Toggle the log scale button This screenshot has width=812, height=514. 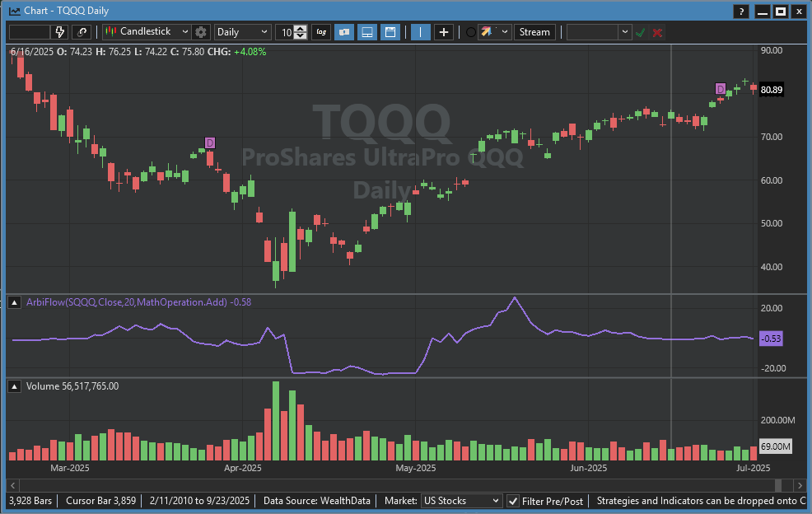[321, 32]
